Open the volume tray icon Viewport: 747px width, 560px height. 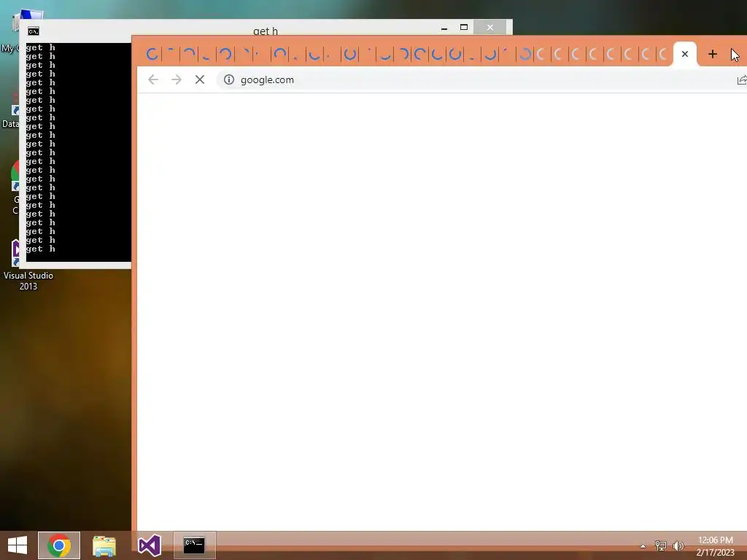[678, 545]
